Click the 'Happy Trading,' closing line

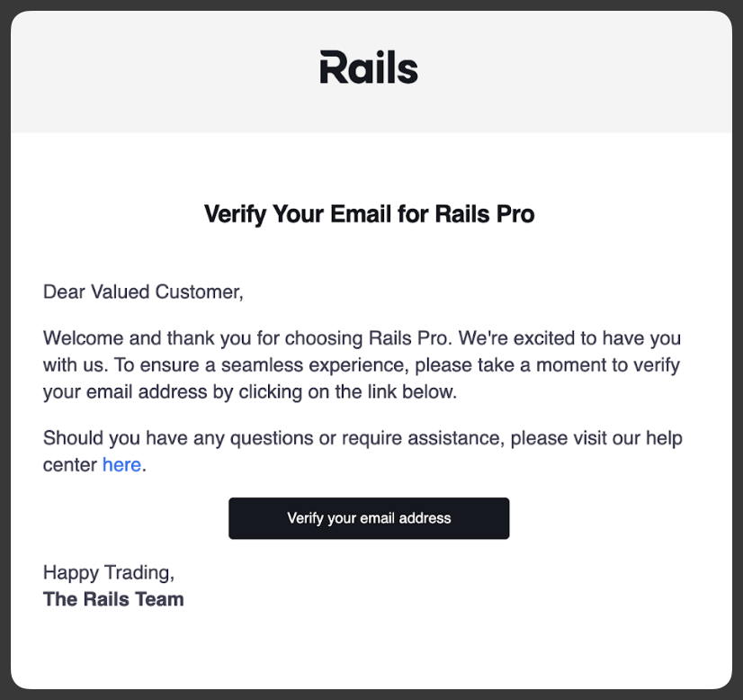(x=109, y=572)
